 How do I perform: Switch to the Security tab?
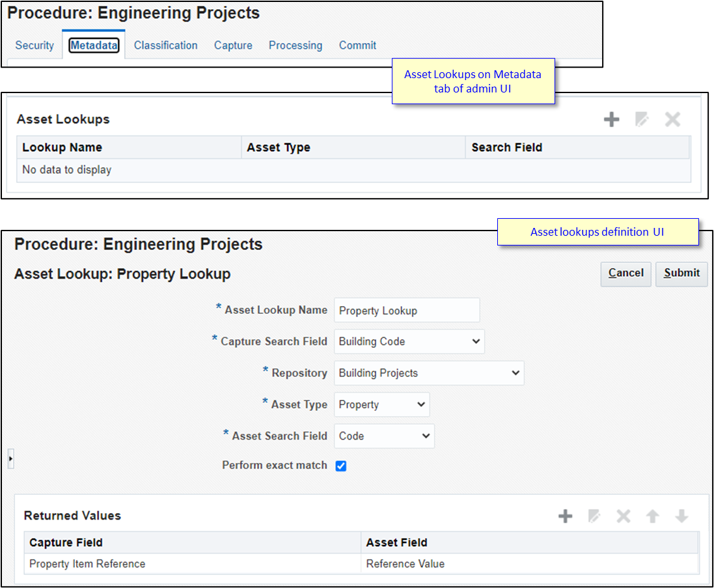pos(34,45)
